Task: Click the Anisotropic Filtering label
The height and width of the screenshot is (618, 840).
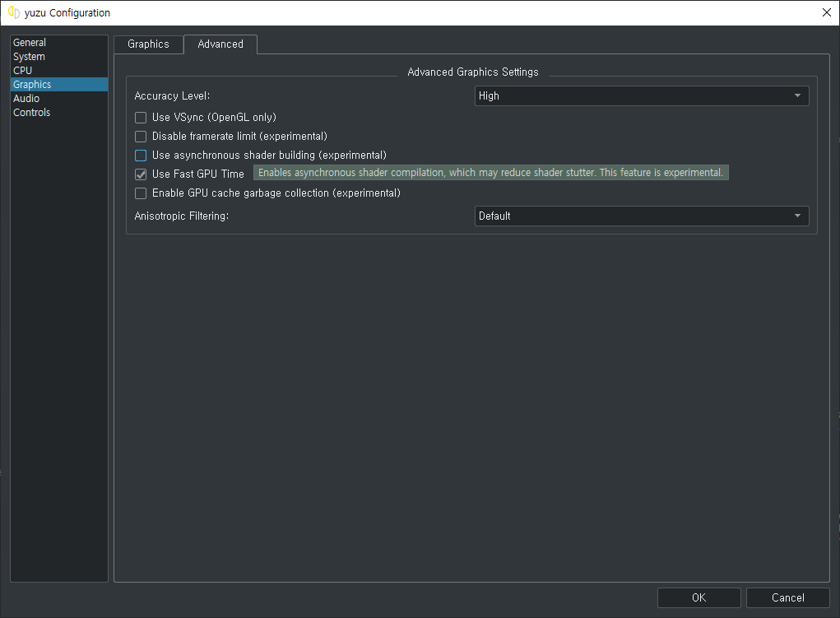Action: (x=181, y=216)
